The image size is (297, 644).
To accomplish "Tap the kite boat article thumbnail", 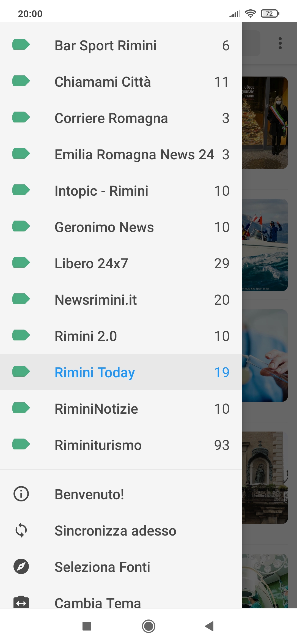I will pos(265,245).
